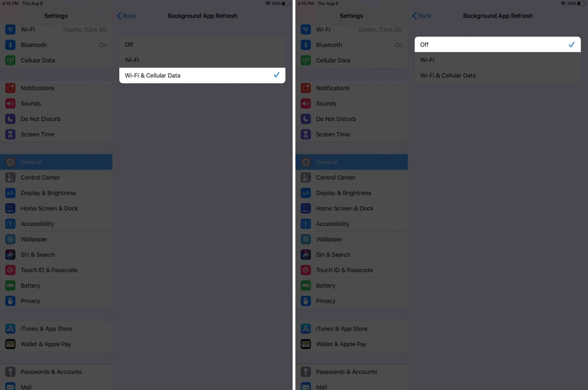Select the Wi-Fi icon in Settings sidebar
588x390 pixels.
[10, 29]
